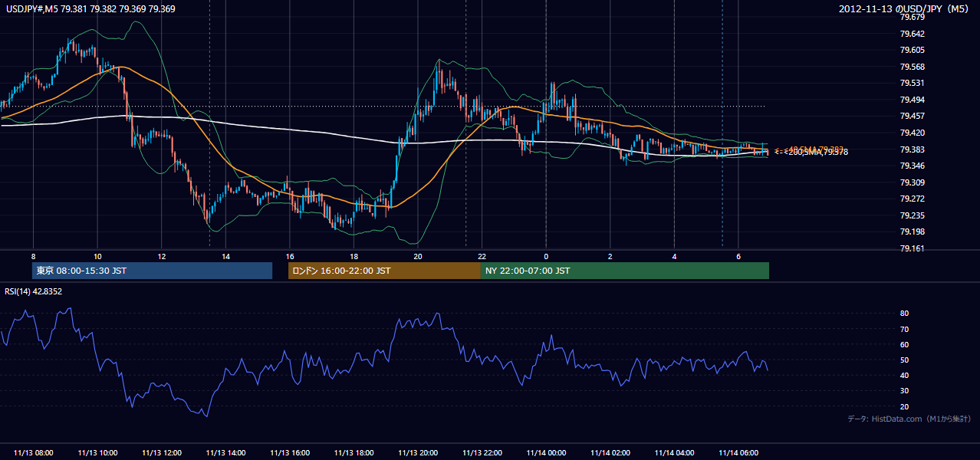Viewport: 980px width, 460px height.
Task: Click price axis label 79.346
Action: coord(912,166)
